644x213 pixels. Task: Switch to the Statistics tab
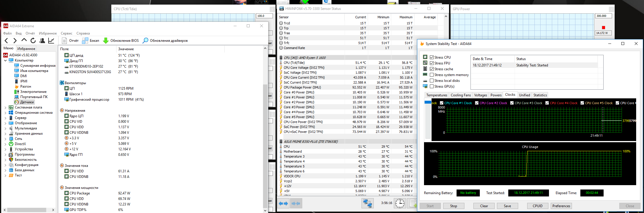coord(540,95)
